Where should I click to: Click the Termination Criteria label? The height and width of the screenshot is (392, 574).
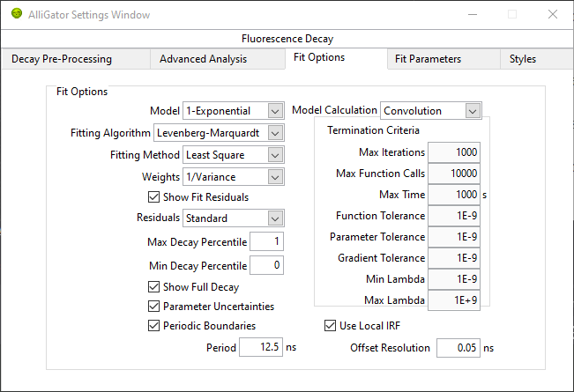[373, 130]
